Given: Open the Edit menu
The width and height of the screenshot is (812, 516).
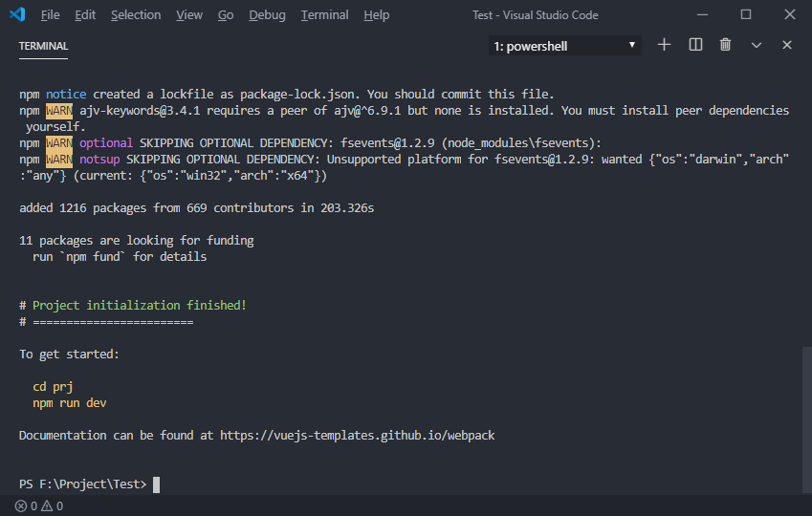Looking at the screenshot, I should click(85, 15).
